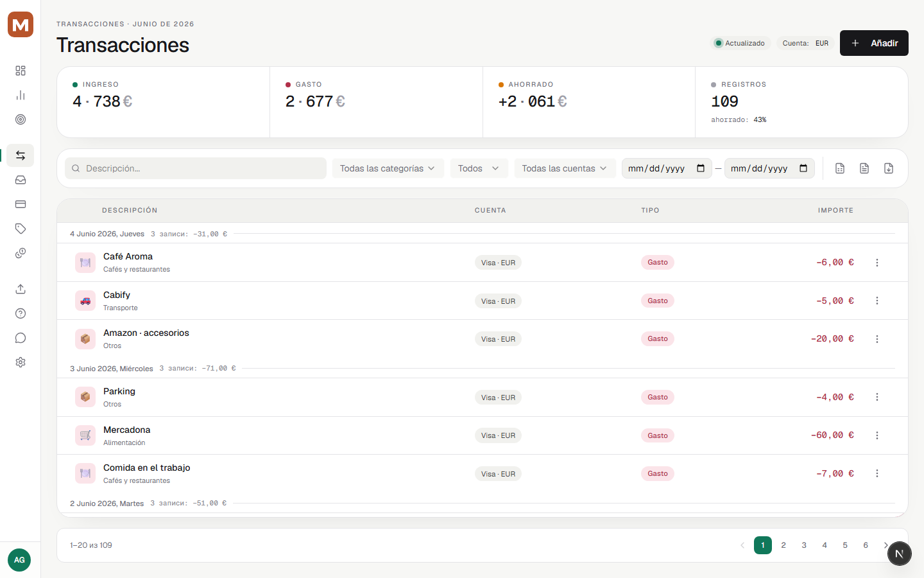Click the orange M app logo

click(21, 24)
